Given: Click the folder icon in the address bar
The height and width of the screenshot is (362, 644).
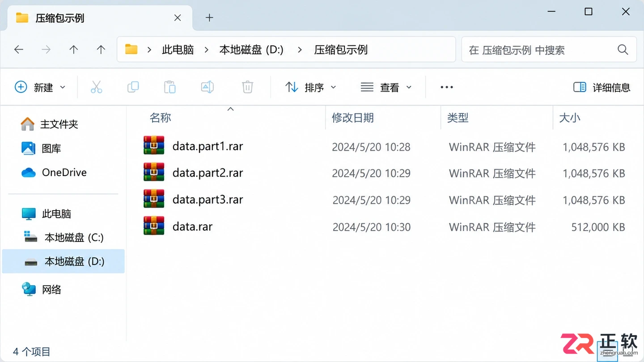Looking at the screenshot, I should pos(131,49).
